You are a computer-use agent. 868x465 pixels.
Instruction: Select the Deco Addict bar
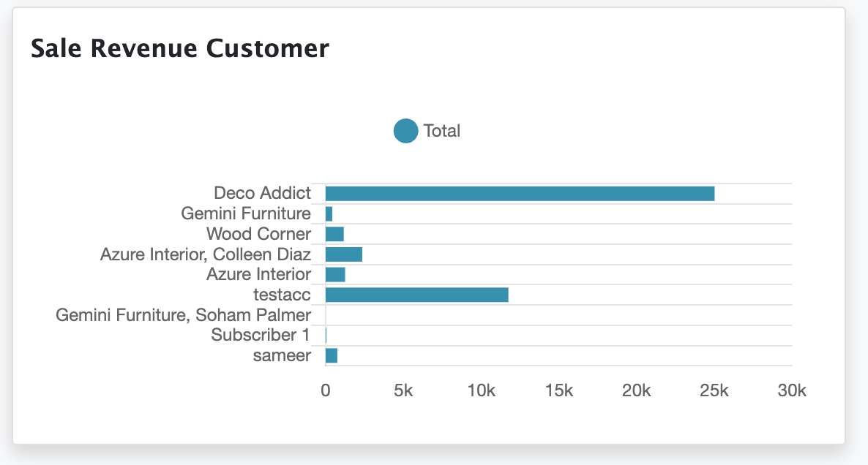tap(520, 194)
